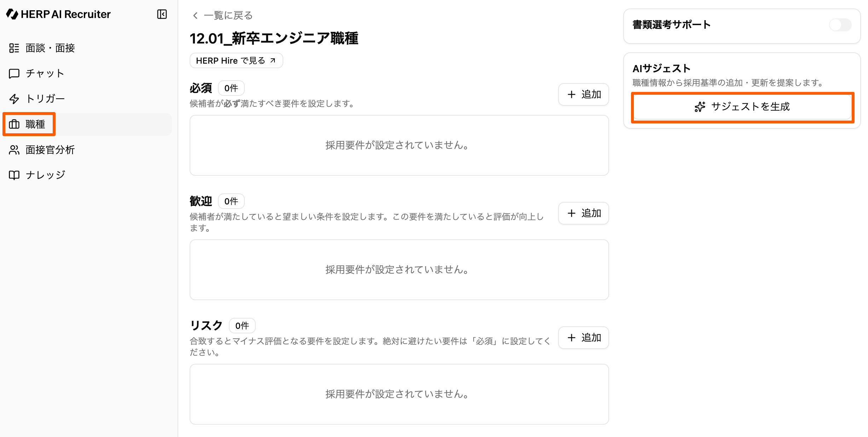Add a 必須 requirement with 追加
Viewport: 868px width, 437px height.
(x=584, y=94)
